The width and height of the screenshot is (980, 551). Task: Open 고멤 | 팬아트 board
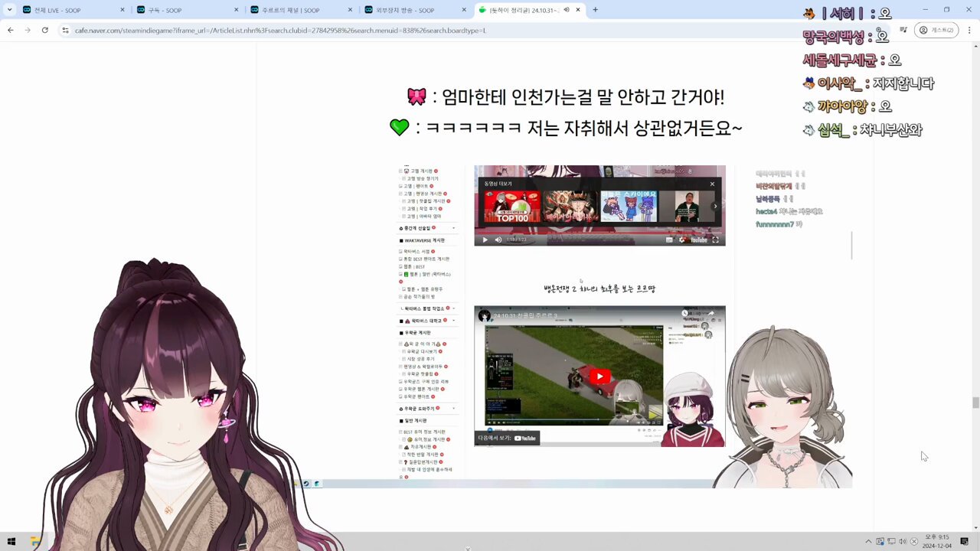click(417, 186)
